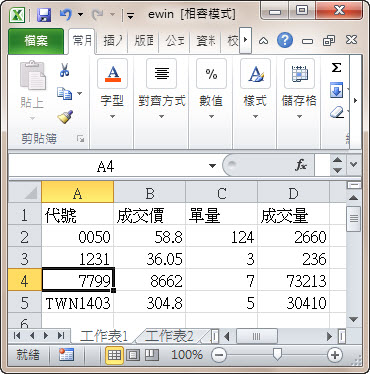
Task: Show more ribbon tabs via arrow
Action: click(x=246, y=40)
